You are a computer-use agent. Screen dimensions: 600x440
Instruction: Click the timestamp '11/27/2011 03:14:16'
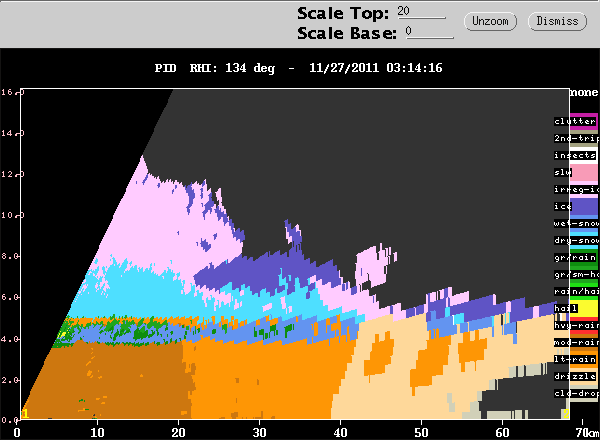[375, 68]
